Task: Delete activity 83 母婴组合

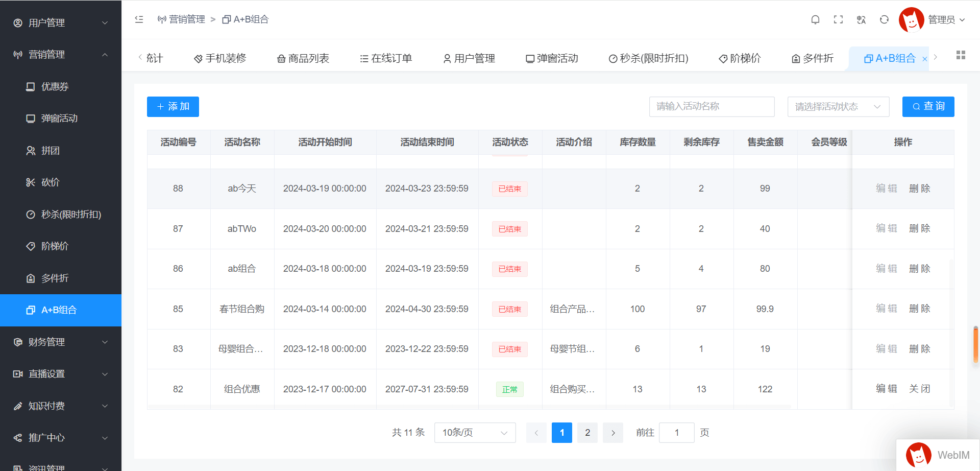Action: (x=920, y=349)
